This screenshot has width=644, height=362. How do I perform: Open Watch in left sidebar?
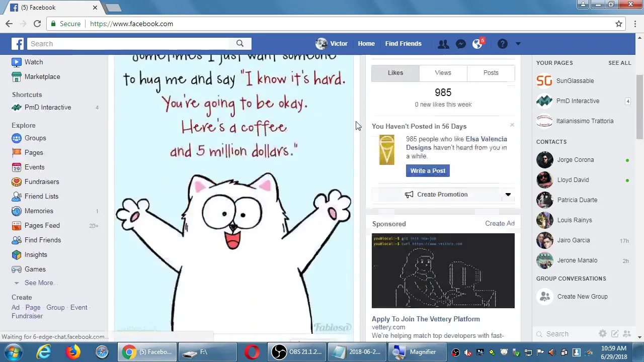pos(34,62)
